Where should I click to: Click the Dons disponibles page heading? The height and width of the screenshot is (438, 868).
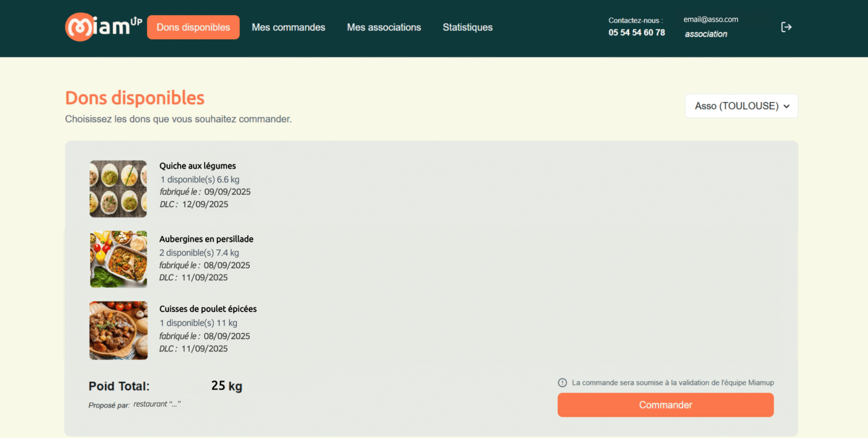(135, 98)
